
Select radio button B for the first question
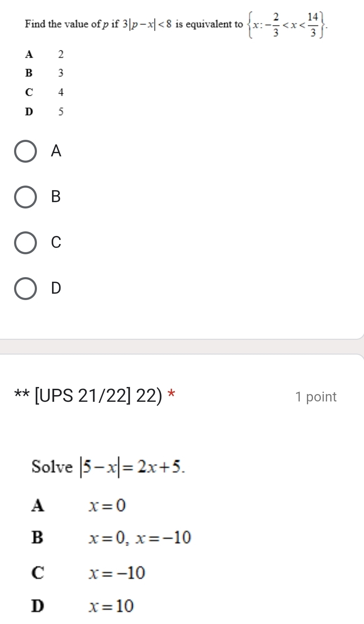[x=25, y=198]
